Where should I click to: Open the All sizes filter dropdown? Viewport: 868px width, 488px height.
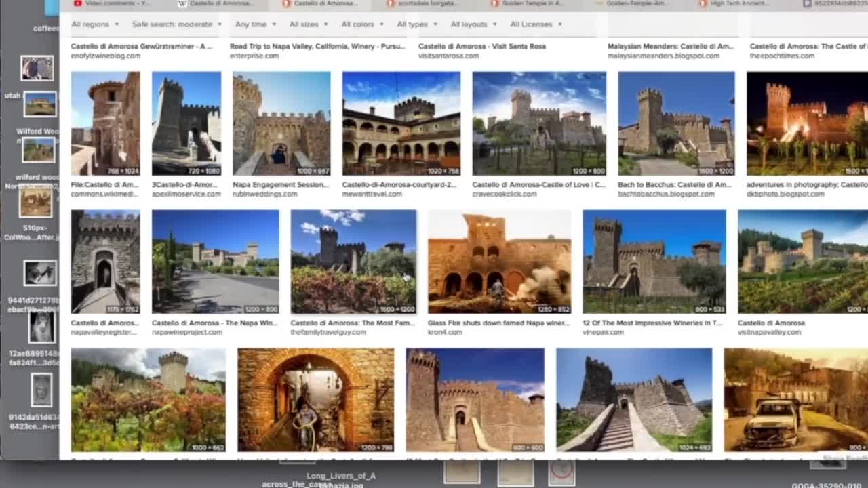tap(309, 24)
